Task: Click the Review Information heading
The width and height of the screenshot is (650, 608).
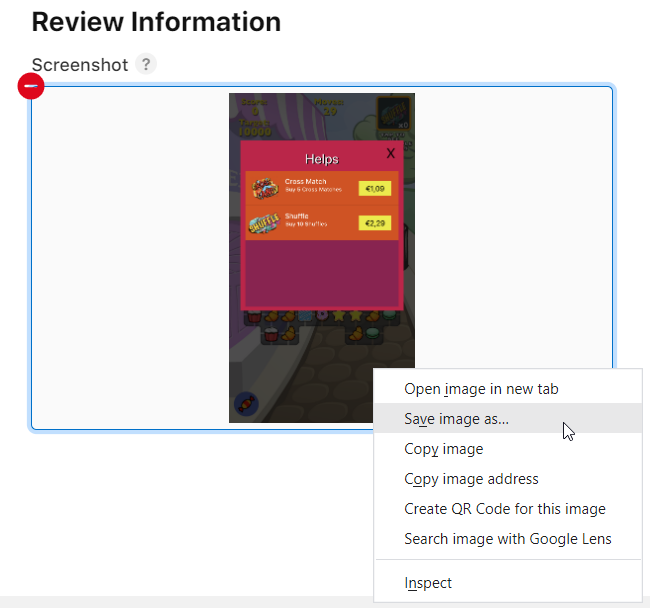Action: pos(156,22)
